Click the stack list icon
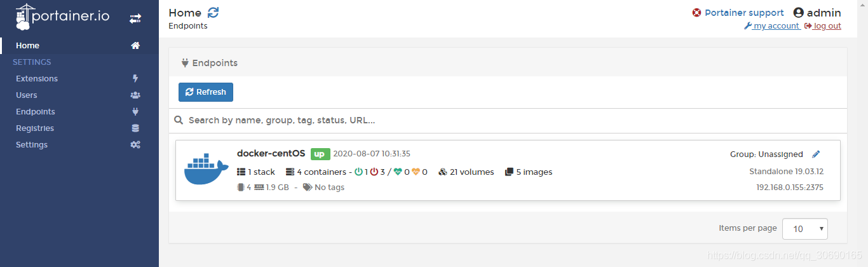The width and height of the screenshot is (868, 267). pyautogui.click(x=241, y=172)
